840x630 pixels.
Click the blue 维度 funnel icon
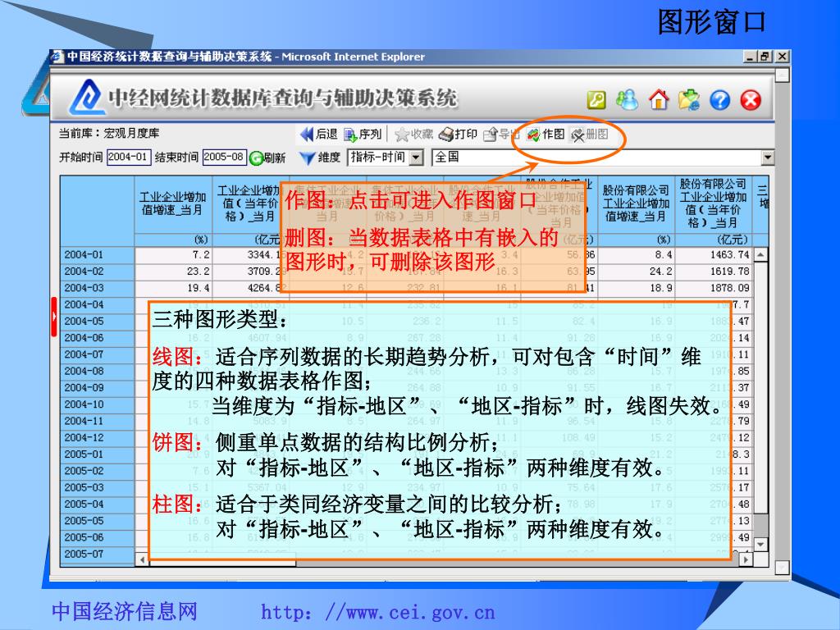(307, 158)
